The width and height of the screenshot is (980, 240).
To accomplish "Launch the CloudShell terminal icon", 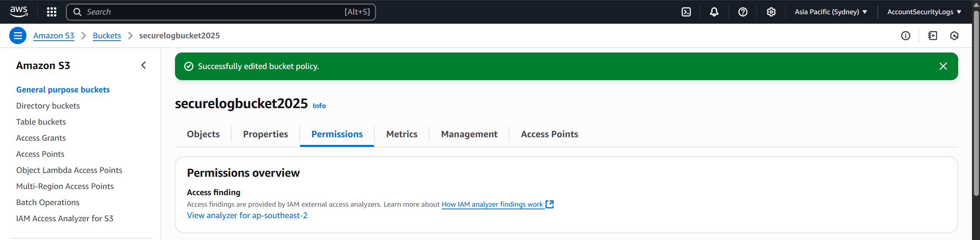I will [686, 12].
